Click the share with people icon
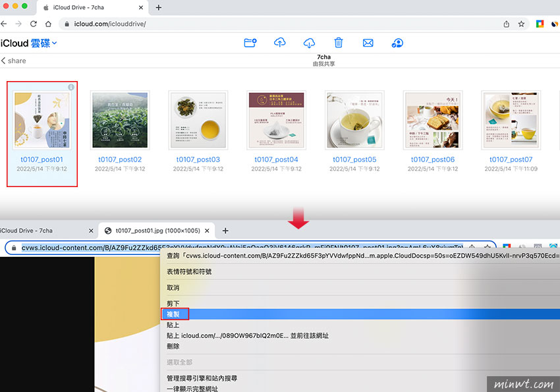The image size is (560, 392). (x=397, y=43)
